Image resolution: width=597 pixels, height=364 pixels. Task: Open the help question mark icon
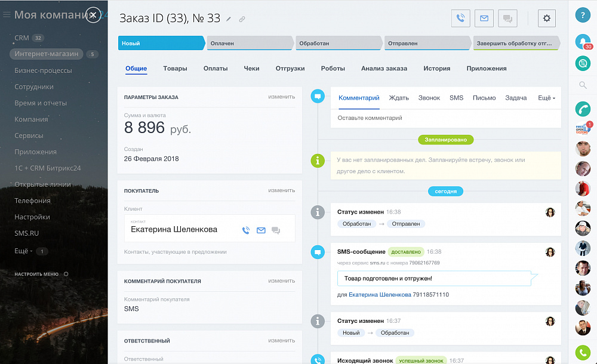point(583,16)
